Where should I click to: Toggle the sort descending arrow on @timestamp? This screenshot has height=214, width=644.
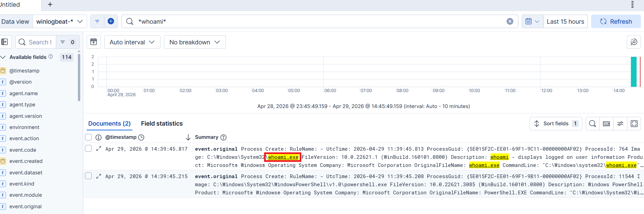pyautogui.click(x=188, y=137)
